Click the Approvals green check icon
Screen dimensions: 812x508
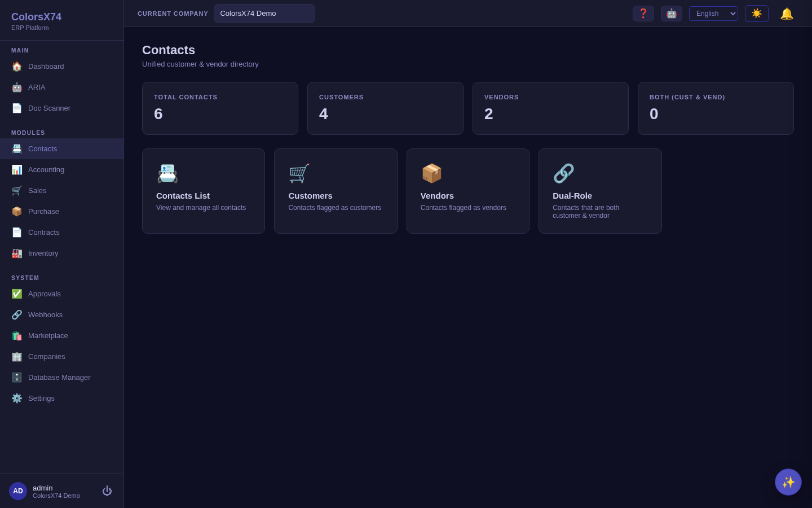tap(17, 294)
